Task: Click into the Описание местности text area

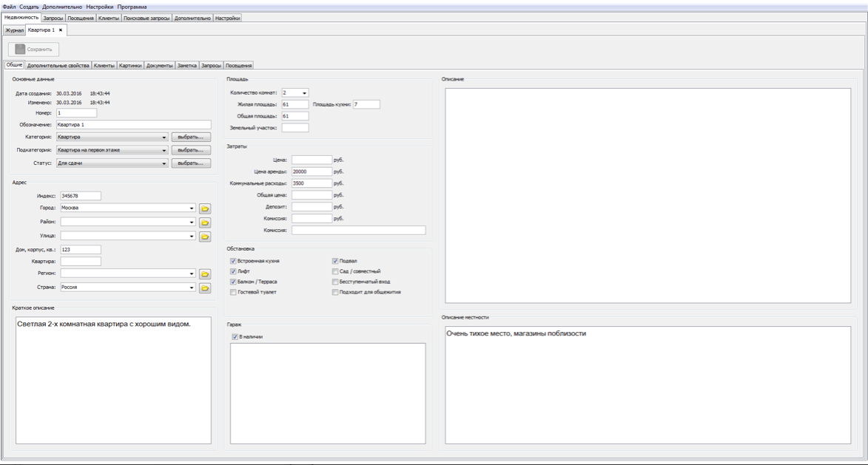Action: 647,385
